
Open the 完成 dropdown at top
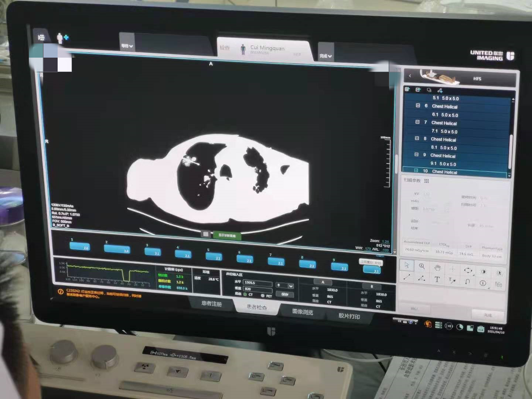pos(325,56)
